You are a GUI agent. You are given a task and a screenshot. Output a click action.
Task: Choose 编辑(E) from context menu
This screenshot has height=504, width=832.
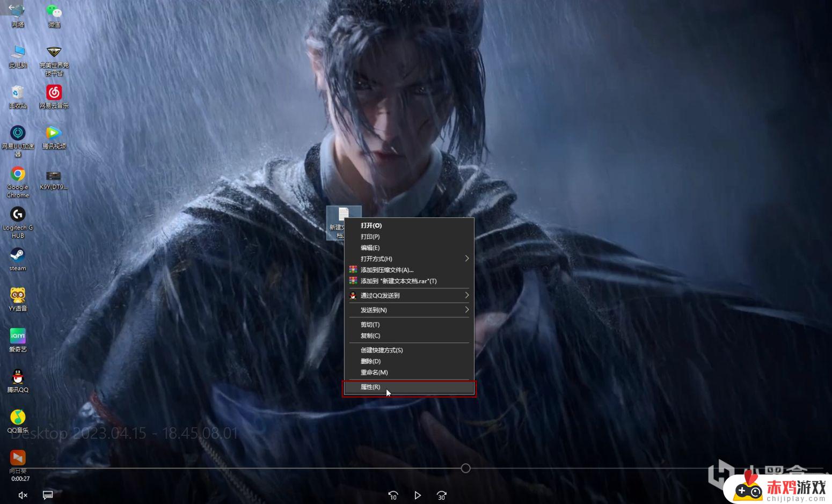click(x=409, y=248)
